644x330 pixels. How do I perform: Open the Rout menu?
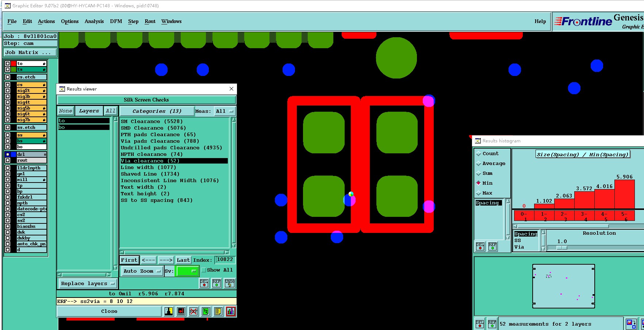(x=150, y=22)
